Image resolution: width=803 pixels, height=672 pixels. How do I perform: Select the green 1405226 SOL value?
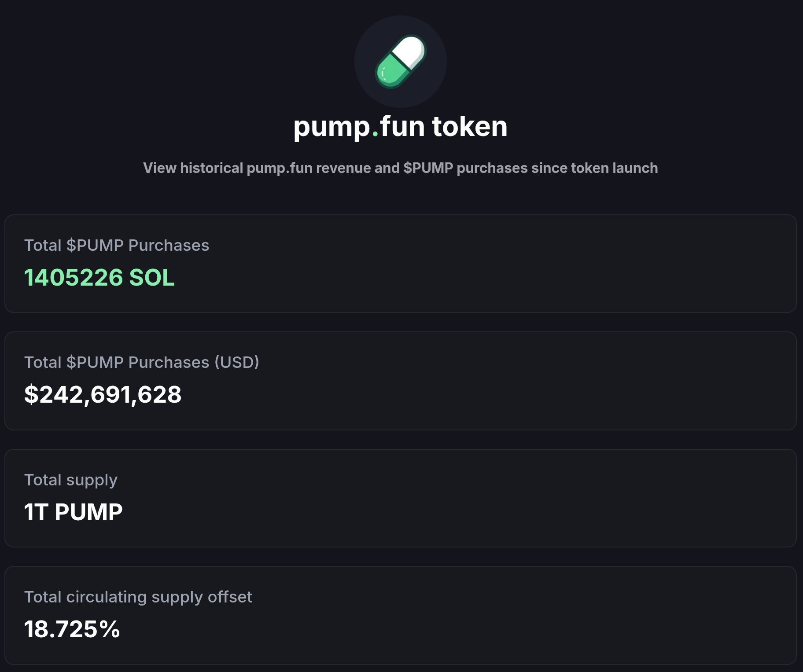point(99,278)
